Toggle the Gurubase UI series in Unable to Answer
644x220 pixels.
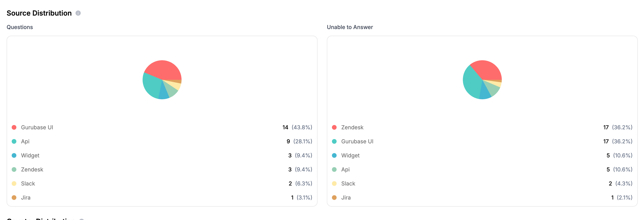tap(334, 141)
